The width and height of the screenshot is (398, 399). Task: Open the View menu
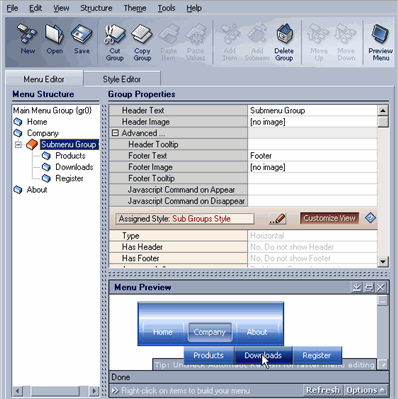[x=61, y=8]
